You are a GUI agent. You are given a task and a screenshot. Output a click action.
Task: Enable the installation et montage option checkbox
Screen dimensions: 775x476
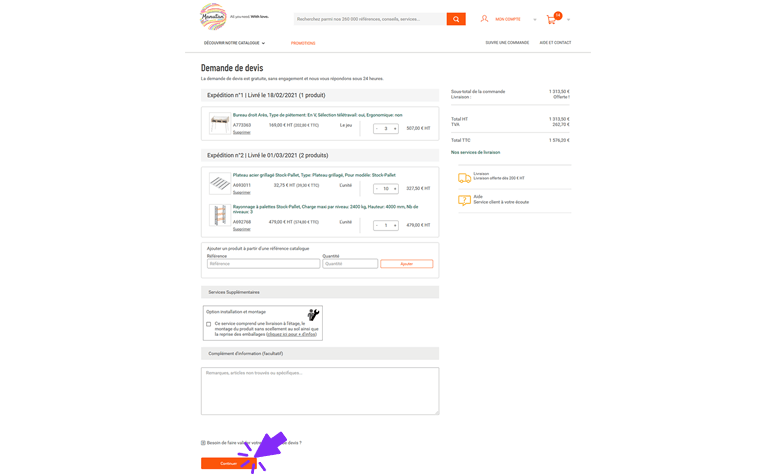209,324
